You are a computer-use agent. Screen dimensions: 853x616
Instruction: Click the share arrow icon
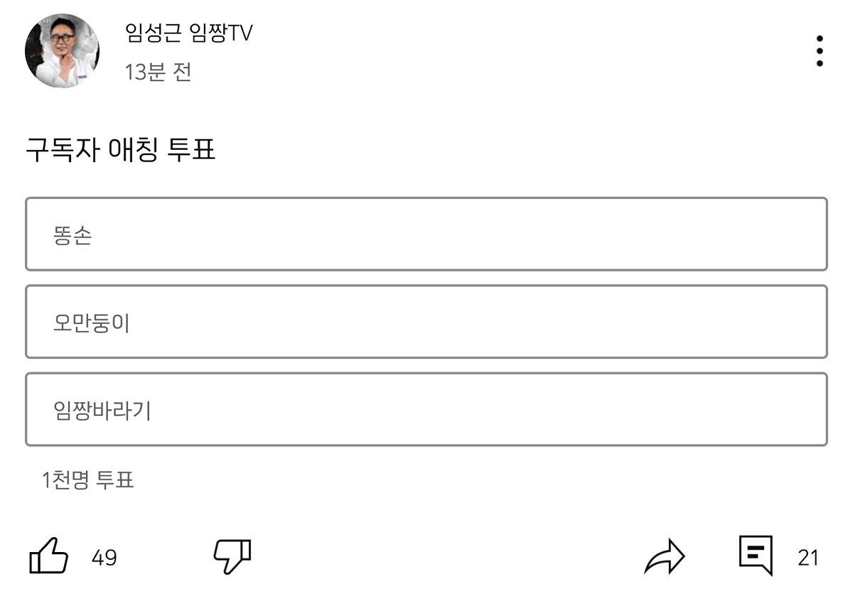(664, 556)
